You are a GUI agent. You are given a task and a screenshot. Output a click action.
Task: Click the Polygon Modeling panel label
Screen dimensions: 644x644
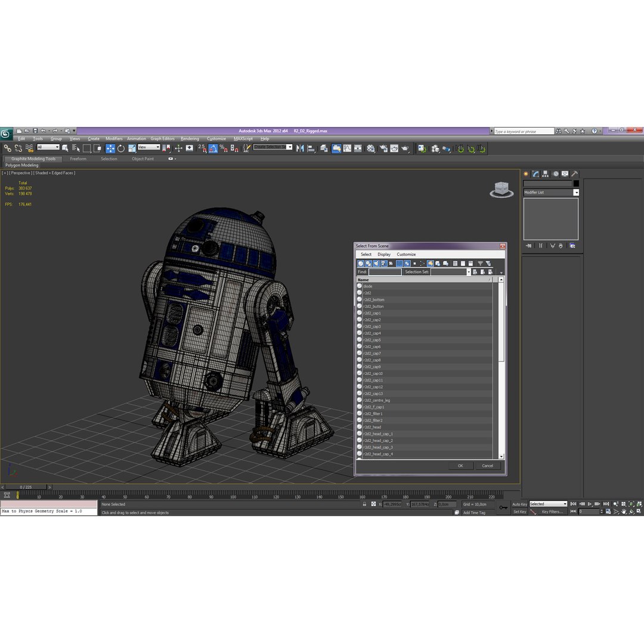22,165
